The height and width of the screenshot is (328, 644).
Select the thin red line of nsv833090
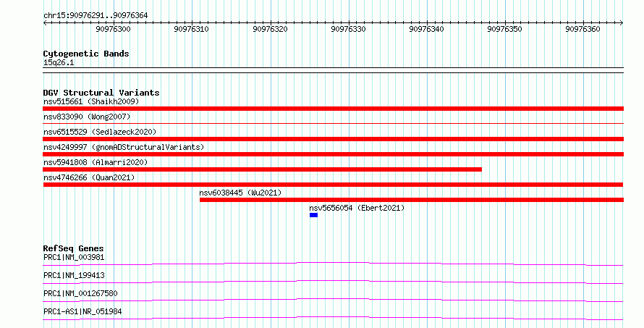[x=333, y=123]
